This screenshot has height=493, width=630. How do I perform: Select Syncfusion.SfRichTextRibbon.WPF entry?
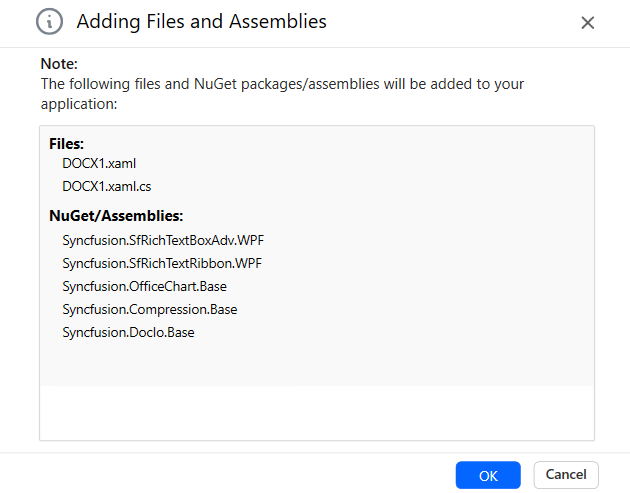click(162, 263)
